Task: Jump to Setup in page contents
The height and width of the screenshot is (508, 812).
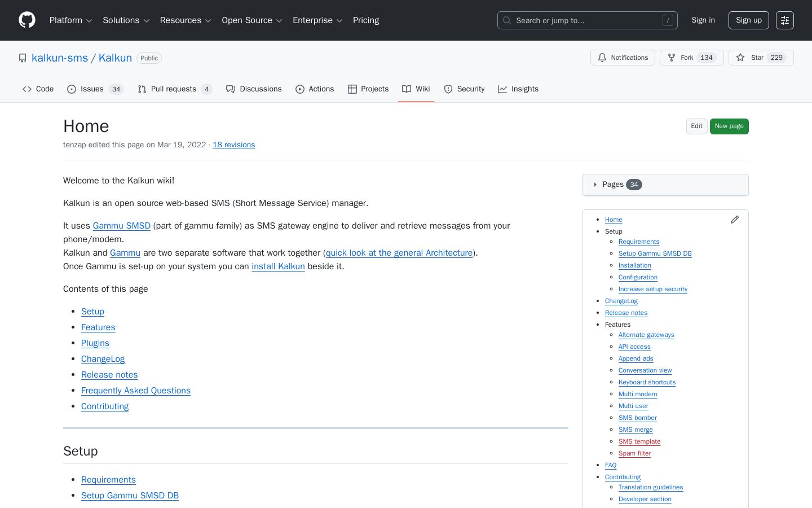Action: point(92,312)
